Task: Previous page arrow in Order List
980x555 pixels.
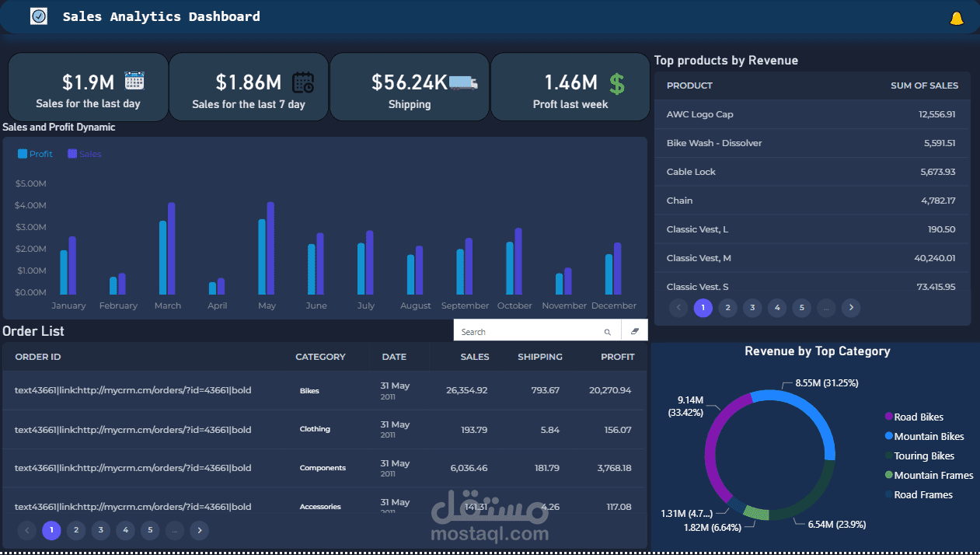Action: coord(27,530)
